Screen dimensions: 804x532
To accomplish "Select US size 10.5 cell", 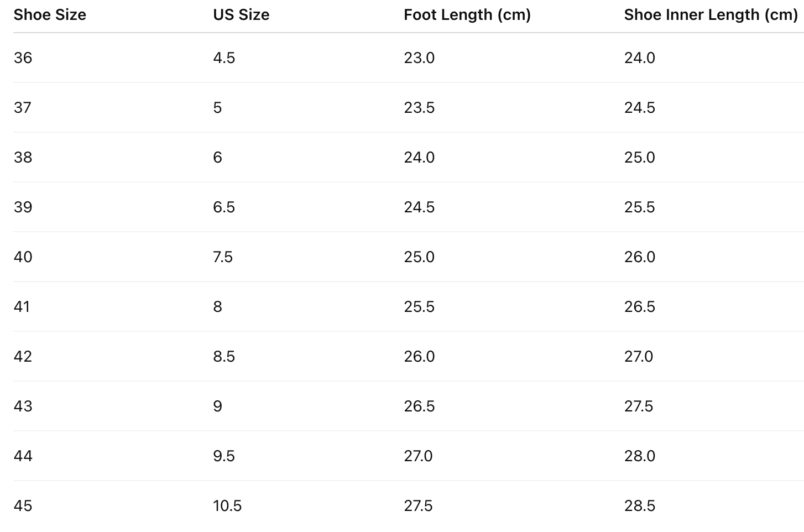I will 227,506.
